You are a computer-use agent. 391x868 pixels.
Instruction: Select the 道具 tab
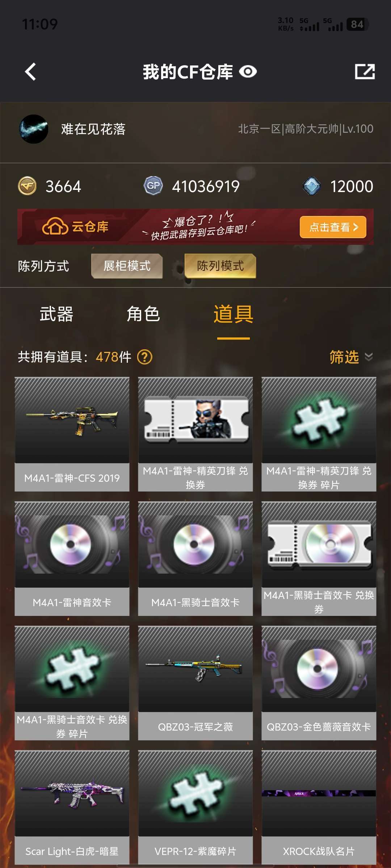(x=234, y=314)
